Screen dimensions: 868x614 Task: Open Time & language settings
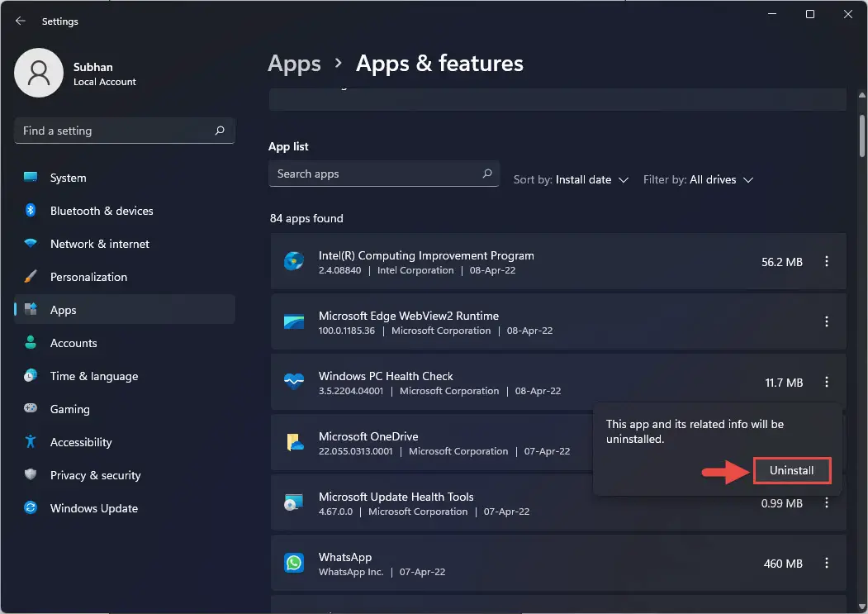[x=125, y=376]
